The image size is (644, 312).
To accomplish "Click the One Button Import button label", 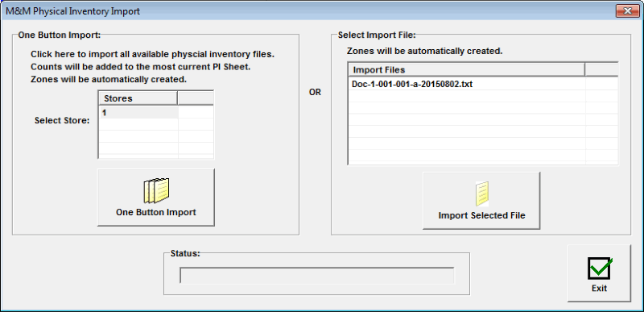I will click(156, 213).
